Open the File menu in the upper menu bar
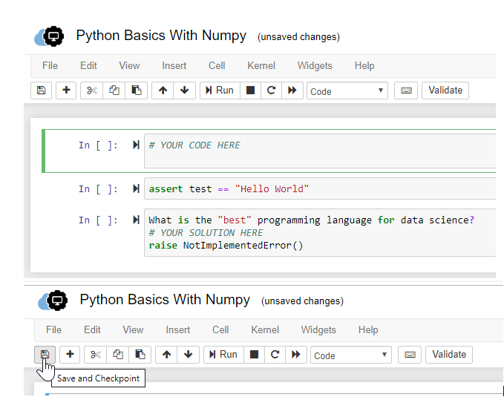The height and width of the screenshot is (420, 504). [50, 66]
